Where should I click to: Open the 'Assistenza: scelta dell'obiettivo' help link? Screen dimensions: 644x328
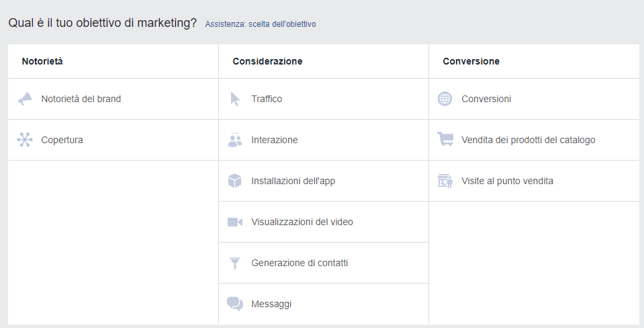click(x=261, y=24)
